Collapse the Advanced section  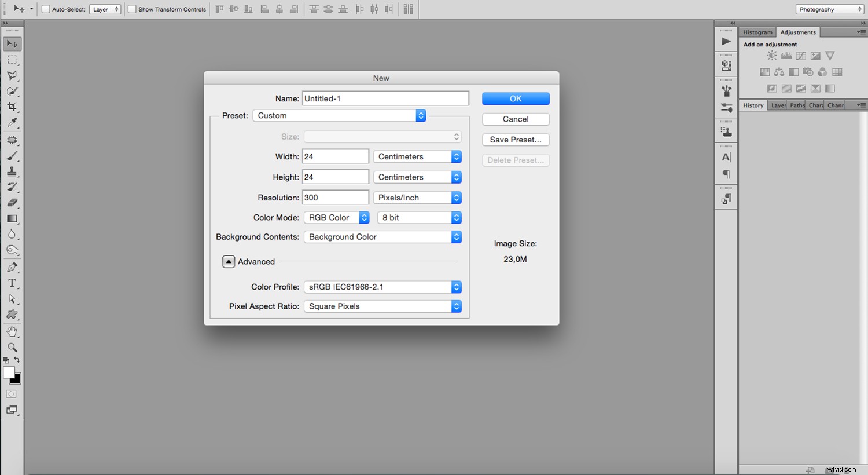pyautogui.click(x=229, y=261)
